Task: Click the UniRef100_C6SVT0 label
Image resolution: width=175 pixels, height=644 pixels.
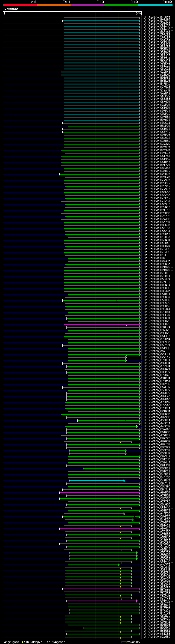Action: tap(157, 132)
